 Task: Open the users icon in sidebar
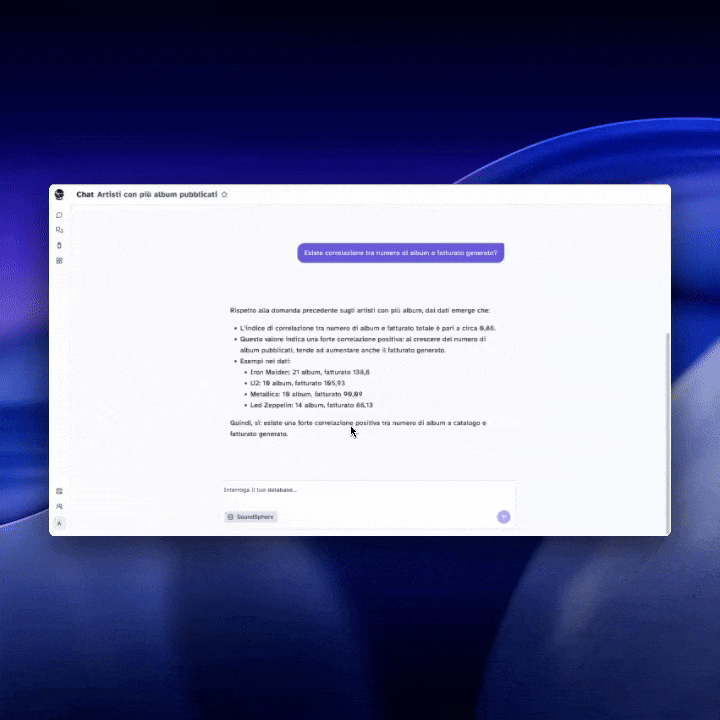point(59,506)
